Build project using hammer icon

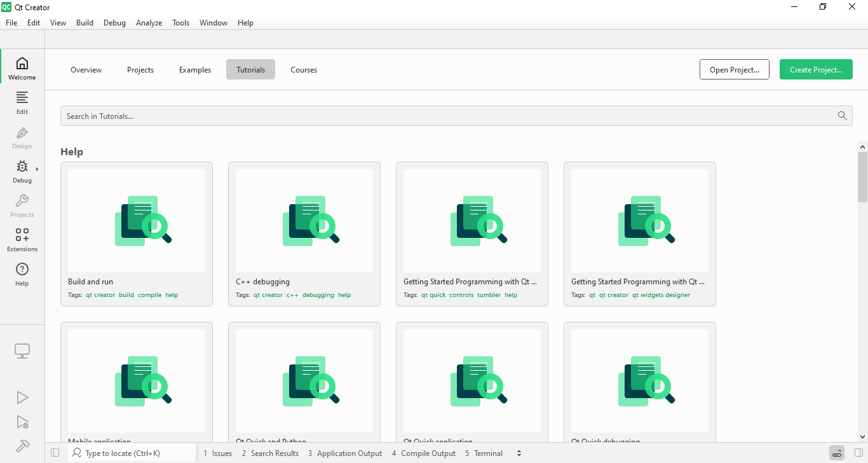point(22,446)
